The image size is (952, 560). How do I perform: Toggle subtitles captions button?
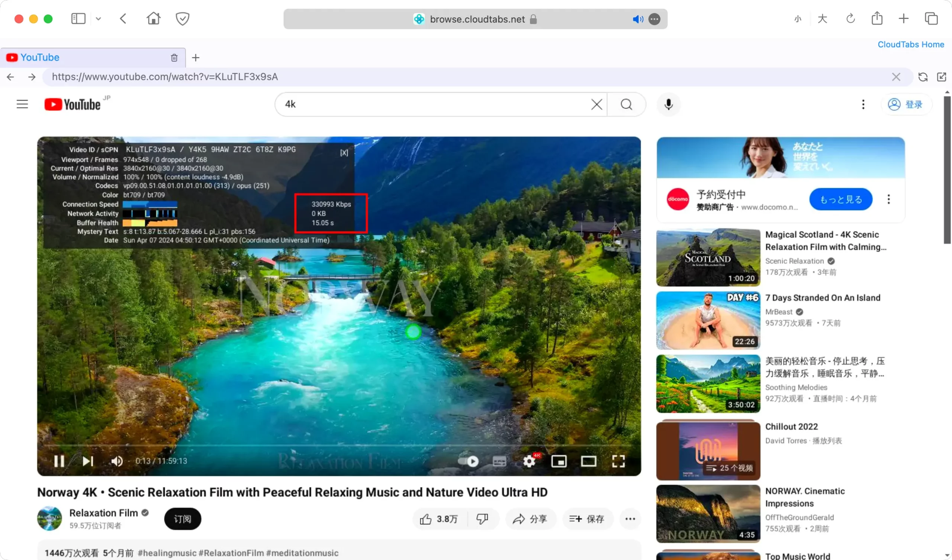tap(499, 461)
